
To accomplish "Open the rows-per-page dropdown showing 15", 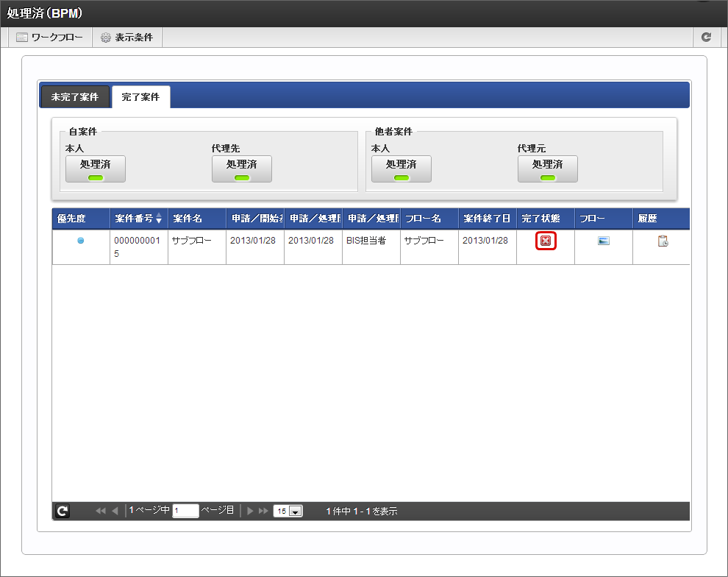I will pyautogui.click(x=288, y=511).
